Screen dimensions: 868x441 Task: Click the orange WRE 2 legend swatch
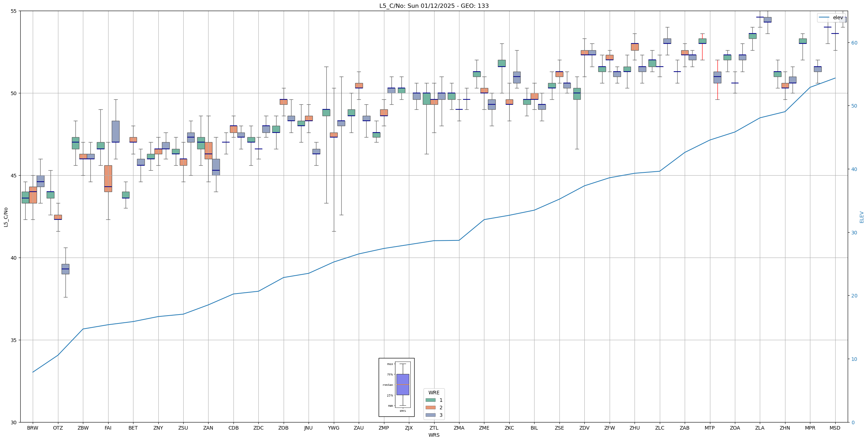430,408
